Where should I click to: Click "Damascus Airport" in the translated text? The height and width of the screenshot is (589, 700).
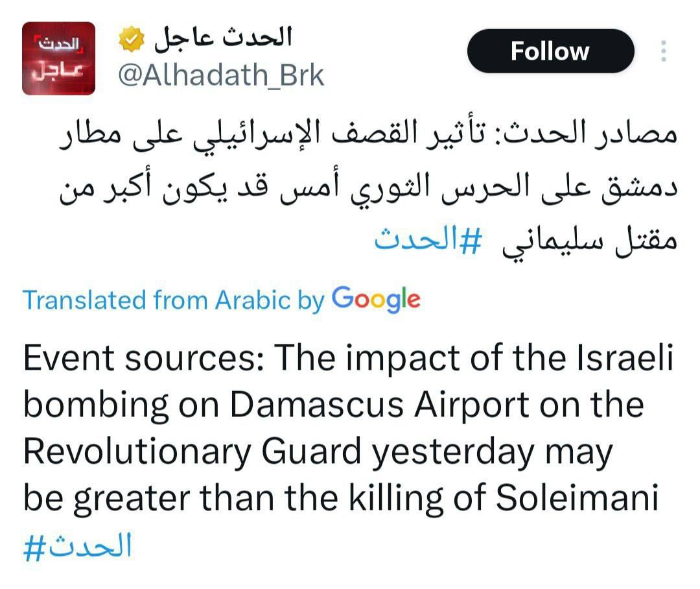[x=380, y=405]
